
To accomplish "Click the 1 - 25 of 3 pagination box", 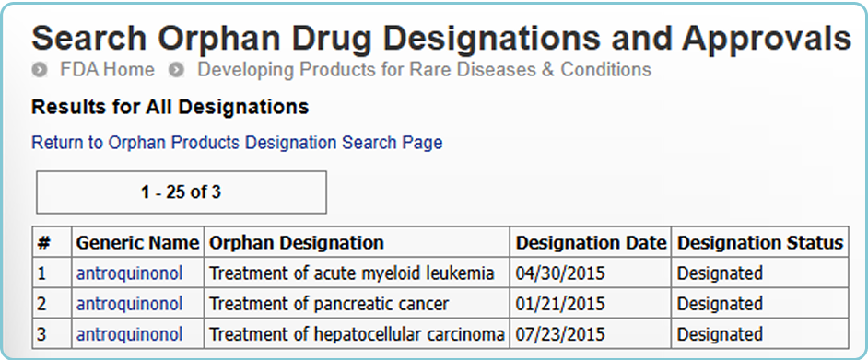I will [181, 192].
